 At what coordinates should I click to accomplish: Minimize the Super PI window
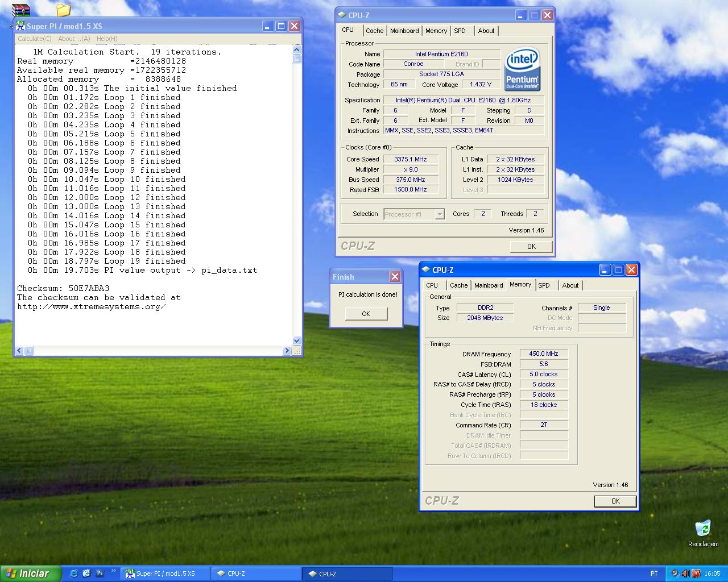[x=268, y=26]
